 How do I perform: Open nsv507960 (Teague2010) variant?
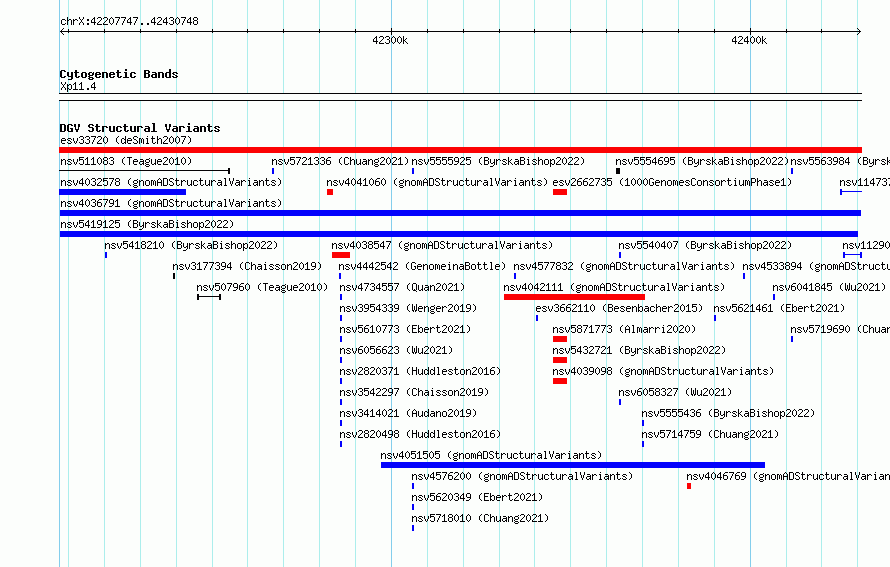click(x=262, y=287)
